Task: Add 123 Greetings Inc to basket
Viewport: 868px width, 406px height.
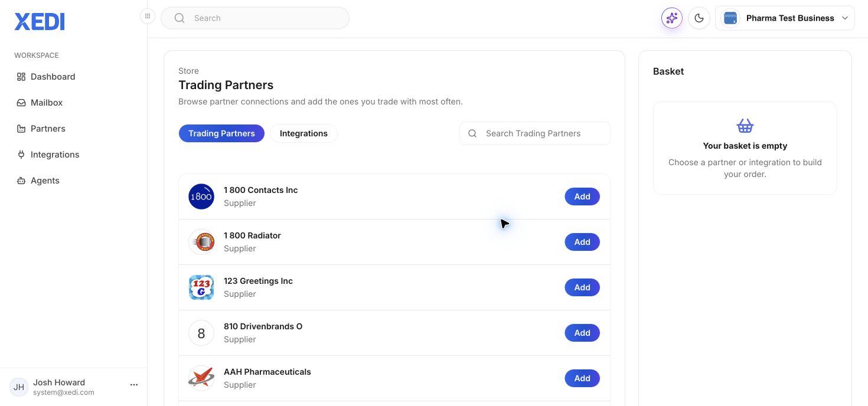Action: click(582, 287)
